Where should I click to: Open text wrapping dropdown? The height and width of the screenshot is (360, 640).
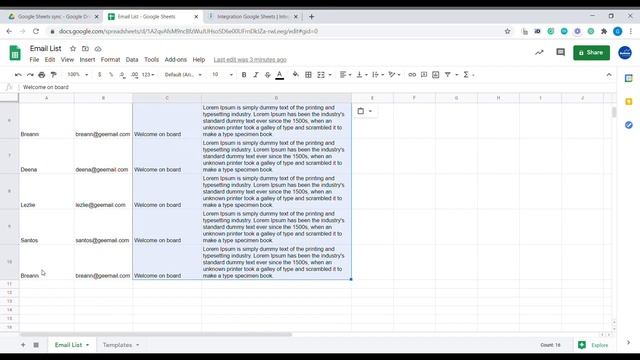tap(378, 75)
